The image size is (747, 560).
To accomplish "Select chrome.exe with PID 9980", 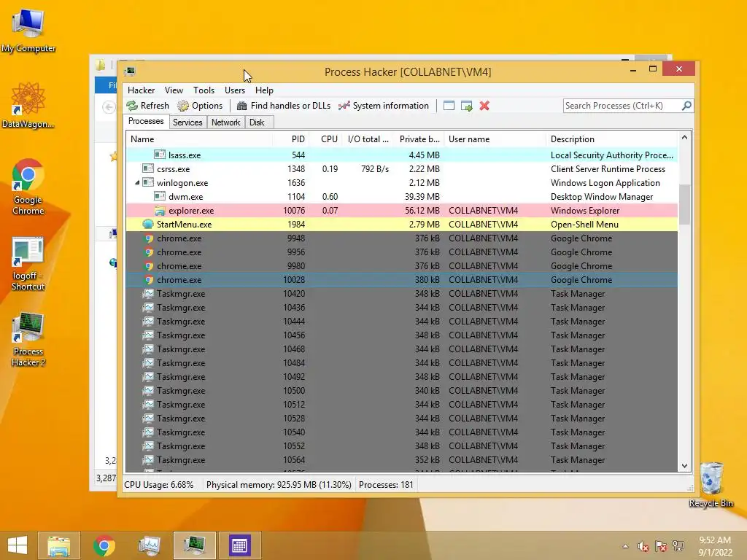I will pos(402,266).
